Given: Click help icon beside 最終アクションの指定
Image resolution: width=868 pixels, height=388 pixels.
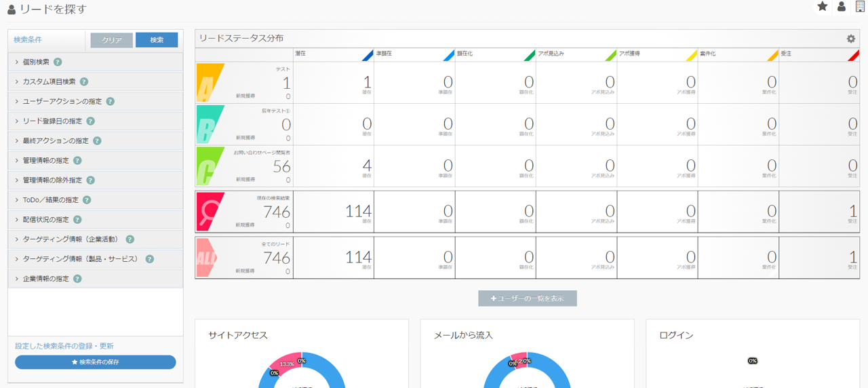Looking at the screenshot, I should (98, 140).
